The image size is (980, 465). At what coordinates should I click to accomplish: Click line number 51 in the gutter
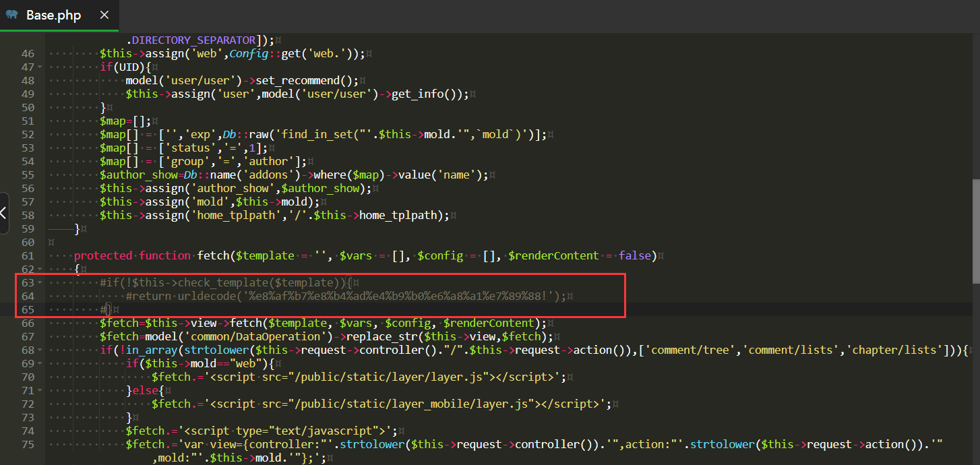(28, 121)
